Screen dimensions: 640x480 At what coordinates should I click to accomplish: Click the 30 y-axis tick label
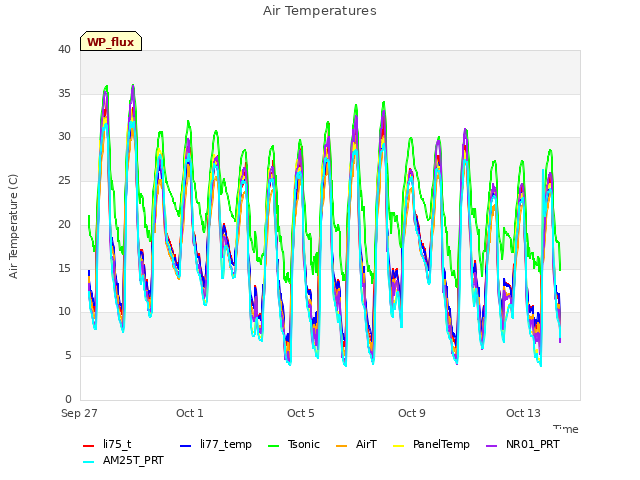[x=64, y=137]
